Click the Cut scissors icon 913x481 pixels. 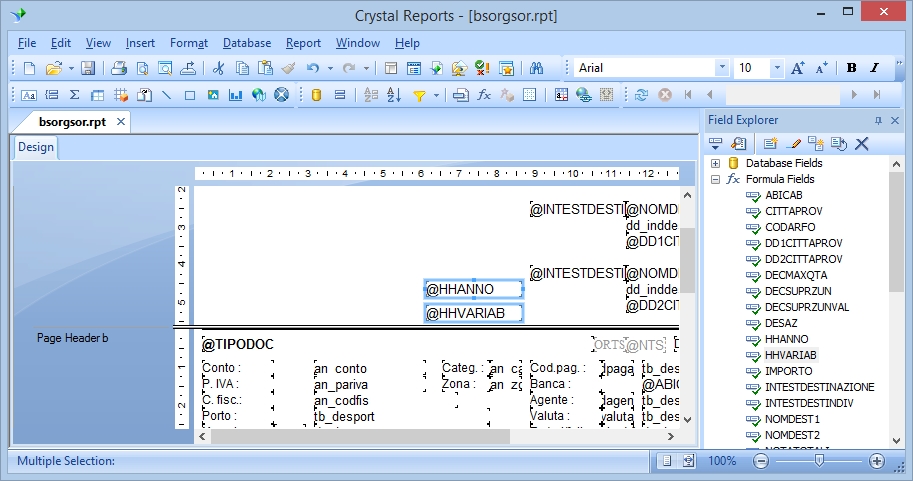tap(219, 68)
